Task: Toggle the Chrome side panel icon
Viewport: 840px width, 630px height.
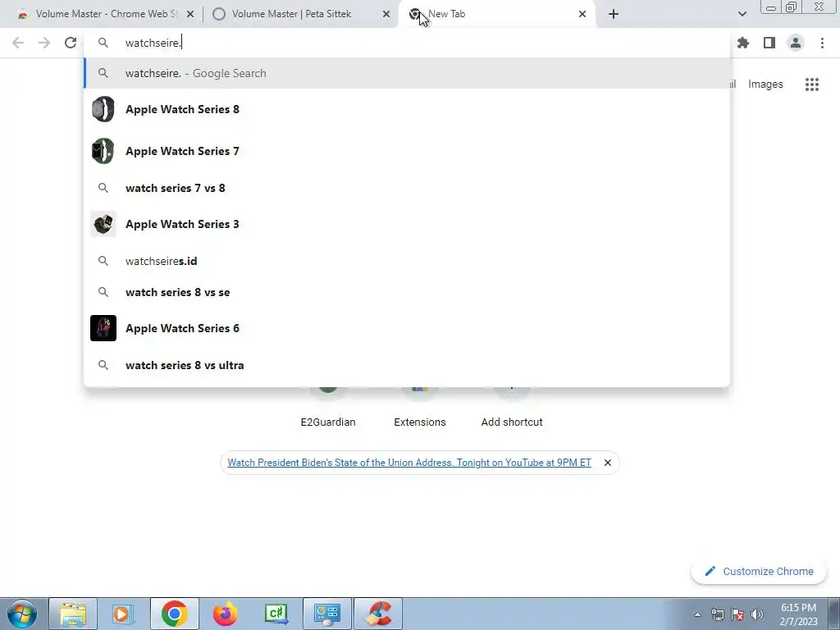Action: 769,43
